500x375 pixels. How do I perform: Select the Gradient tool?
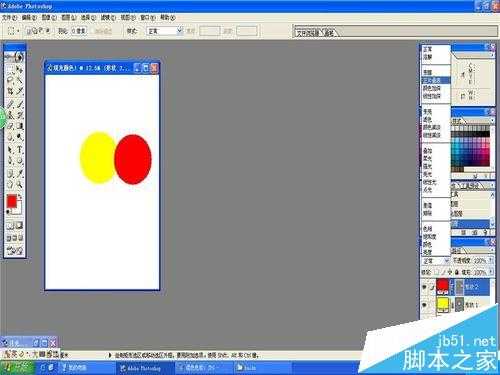(x=20, y=126)
